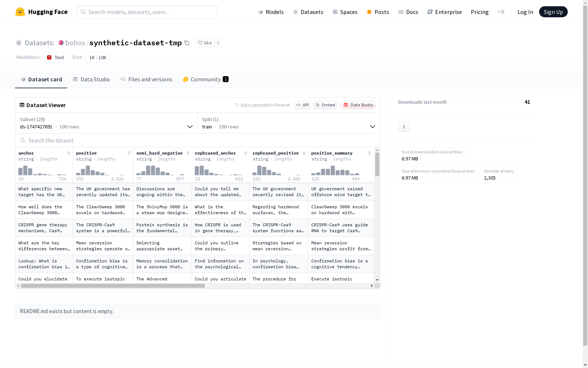This screenshot has height=368, width=588.
Task: Sort the positive_summary column
Action: (x=369, y=153)
